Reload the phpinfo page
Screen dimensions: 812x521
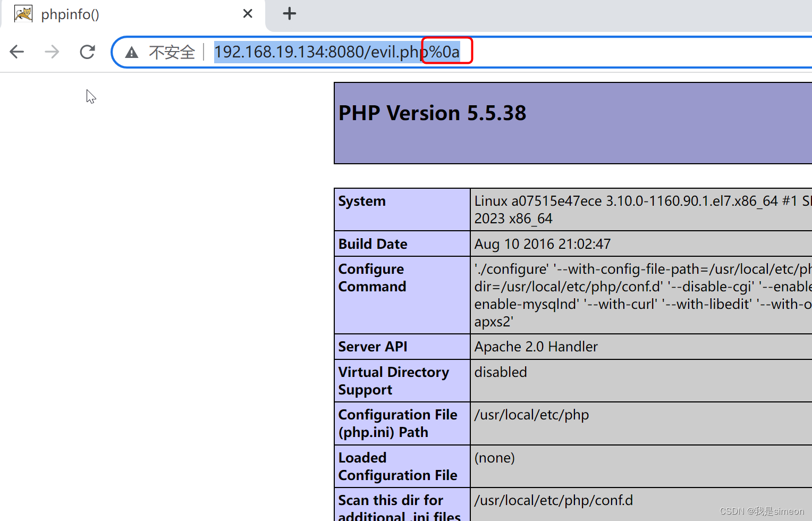[x=87, y=52]
